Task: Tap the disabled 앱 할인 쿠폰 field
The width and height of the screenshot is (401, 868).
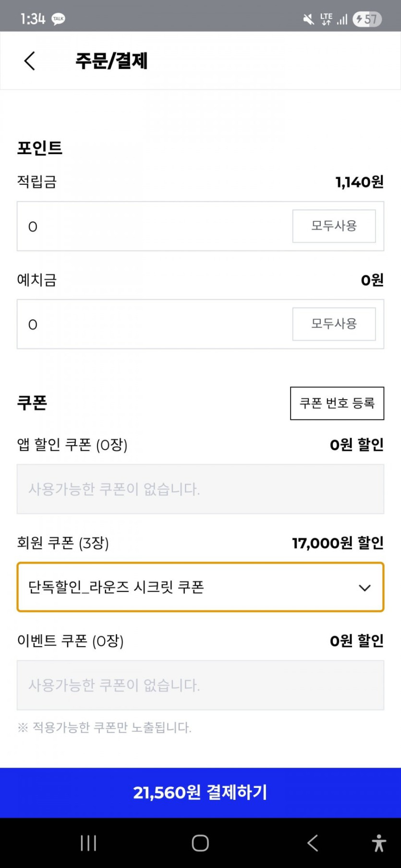Action: [x=200, y=489]
